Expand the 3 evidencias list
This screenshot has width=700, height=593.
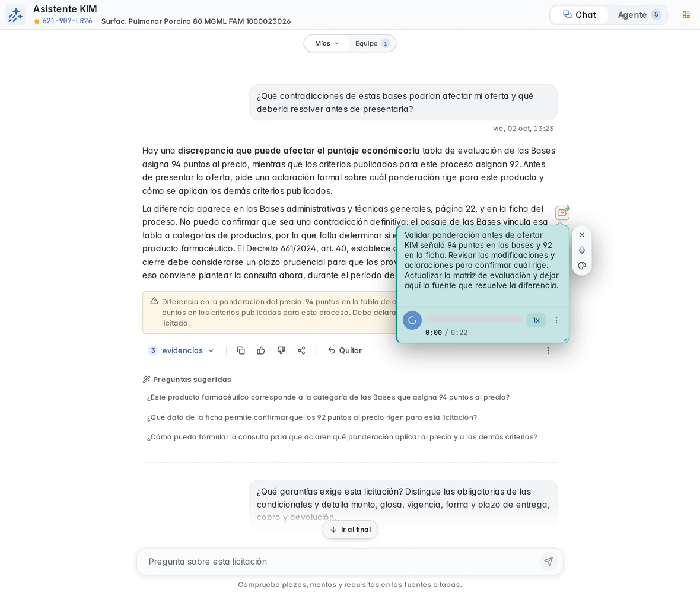tap(182, 350)
